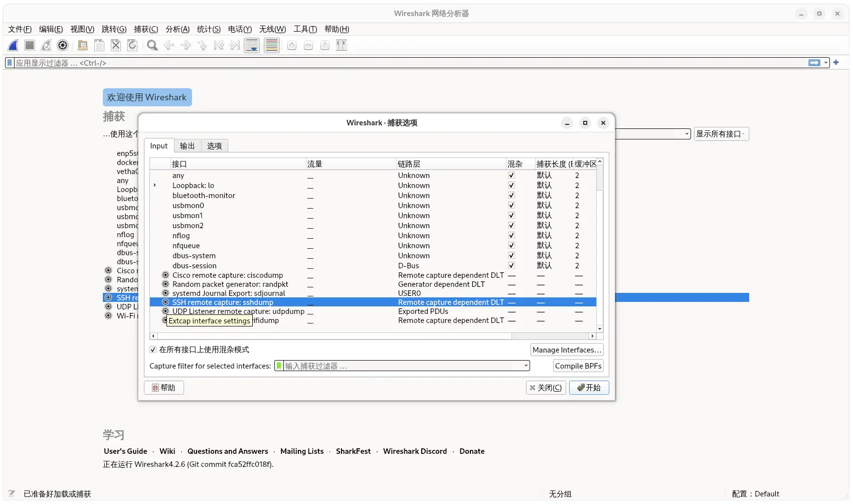
Task: Open the 捕获(C) menu
Action: pyautogui.click(x=146, y=29)
